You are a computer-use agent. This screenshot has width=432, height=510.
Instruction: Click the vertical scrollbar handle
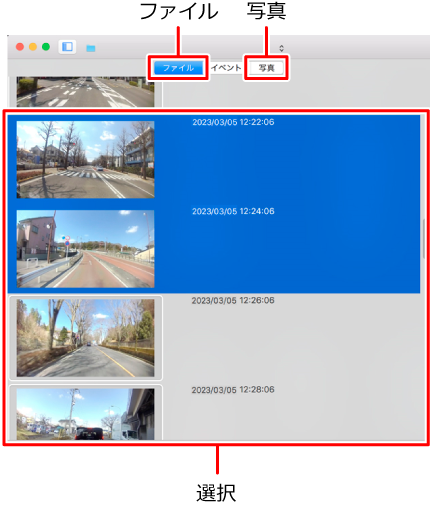click(424, 239)
